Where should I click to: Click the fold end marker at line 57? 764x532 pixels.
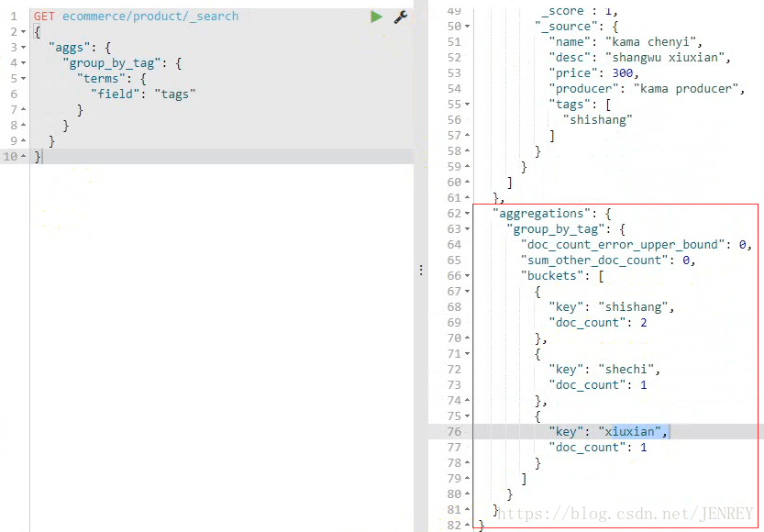point(467,135)
